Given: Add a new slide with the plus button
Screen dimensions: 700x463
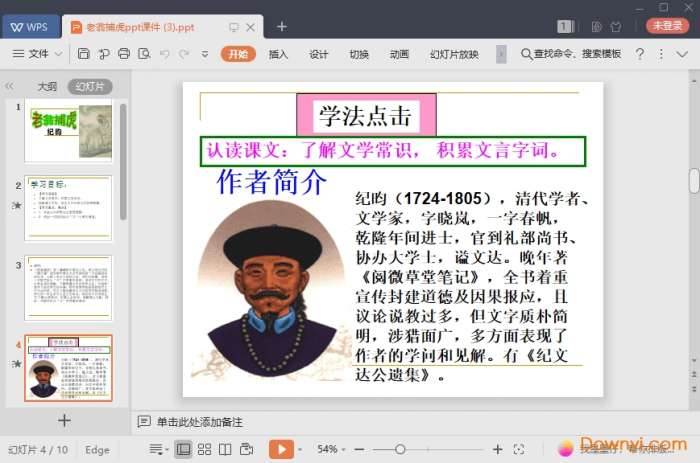Looking at the screenshot, I should pos(64,420).
